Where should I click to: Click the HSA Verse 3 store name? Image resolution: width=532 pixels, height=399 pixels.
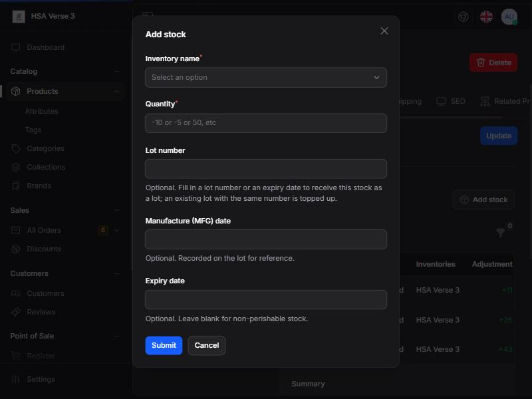click(53, 16)
